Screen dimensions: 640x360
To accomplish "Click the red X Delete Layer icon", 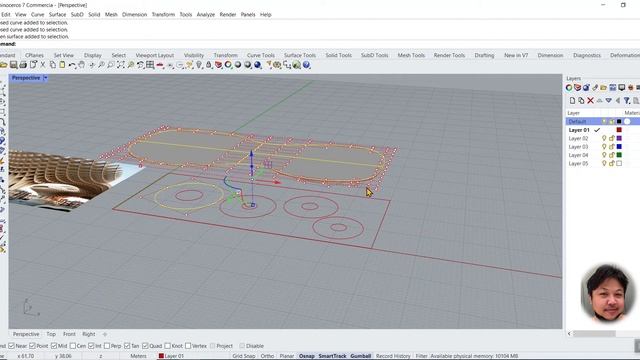I will pyautogui.click(x=591, y=100).
